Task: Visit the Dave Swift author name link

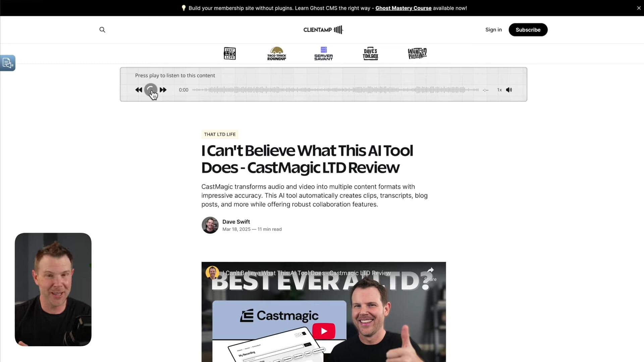Action: pyautogui.click(x=236, y=222)
